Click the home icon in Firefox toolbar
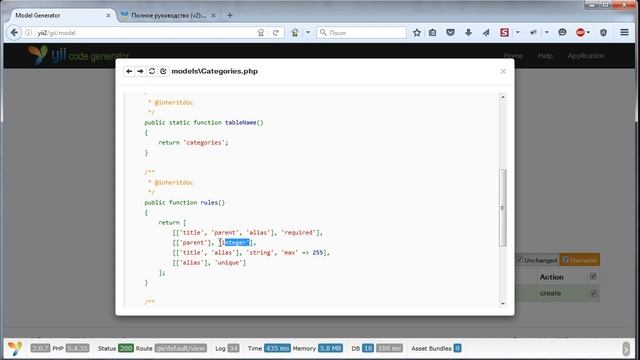The height and width of the screenshot is (360, 640). pyautogui.click(x=295, y=33)
